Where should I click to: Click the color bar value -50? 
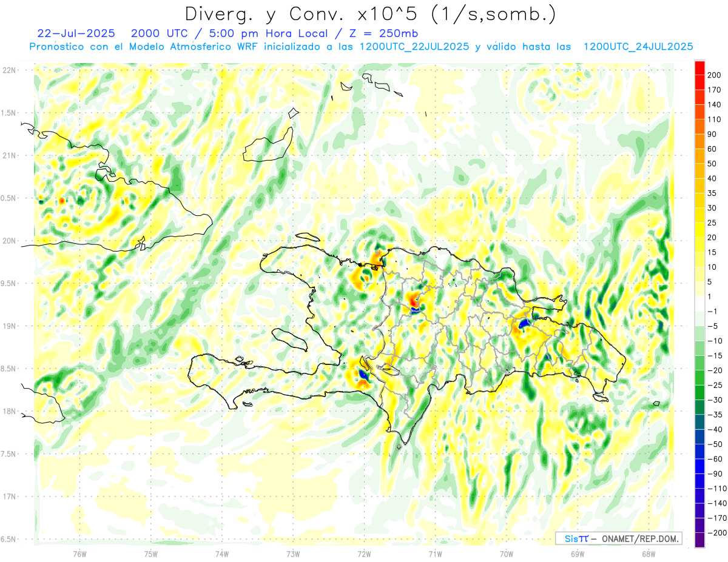point(716,444)
